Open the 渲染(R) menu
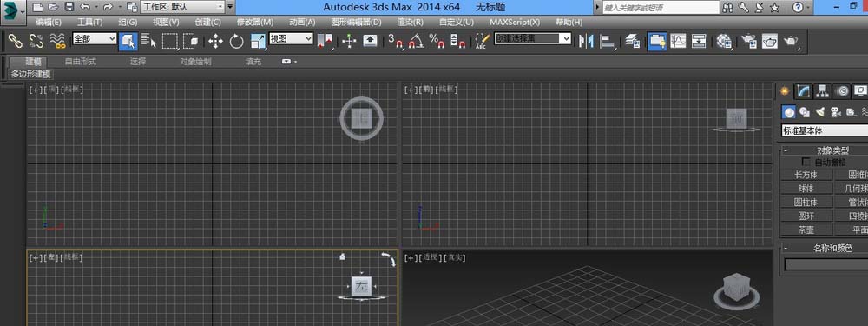This screenshot has width=868, height=326. tap(411, 23)
